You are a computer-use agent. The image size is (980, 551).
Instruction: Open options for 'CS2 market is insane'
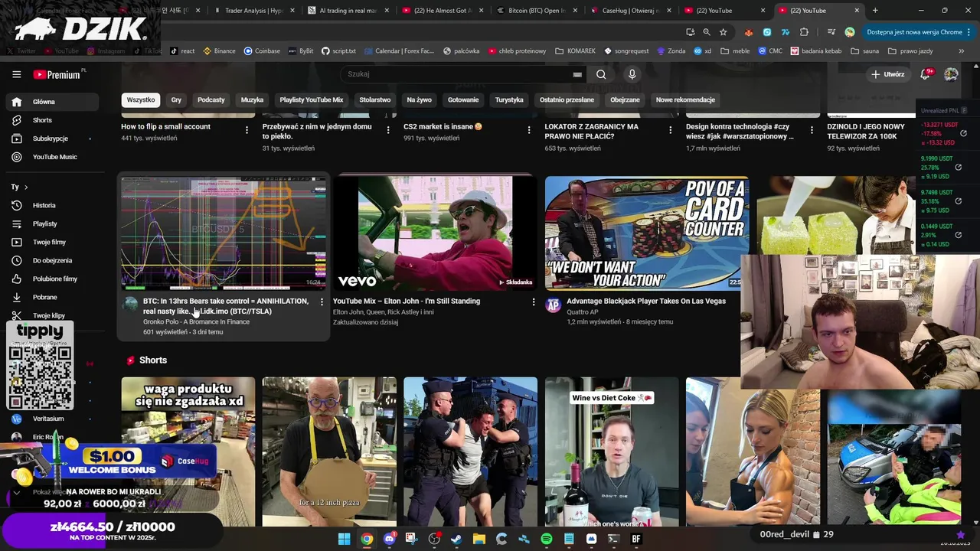click(x=529, y=130)
